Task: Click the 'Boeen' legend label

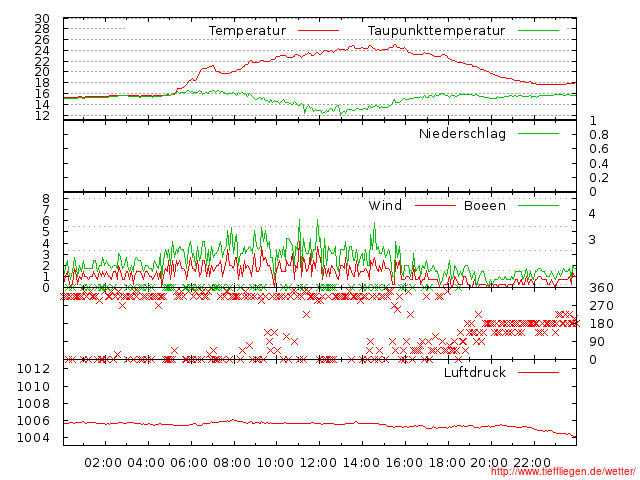Action: click(485, 205)
